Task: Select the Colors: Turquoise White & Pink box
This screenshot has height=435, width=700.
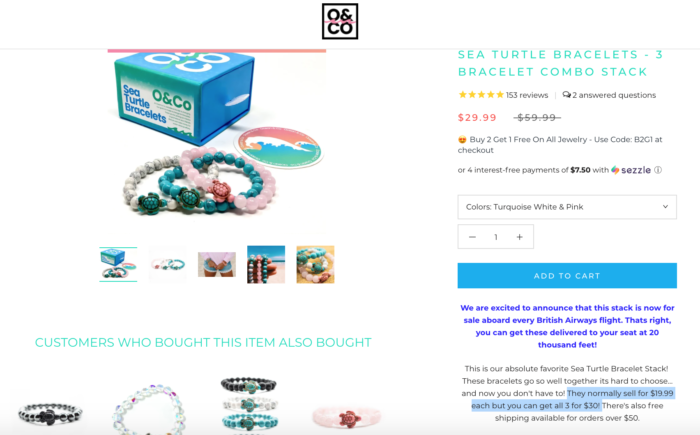Action: pyautogui.click(x=567, y=207)
